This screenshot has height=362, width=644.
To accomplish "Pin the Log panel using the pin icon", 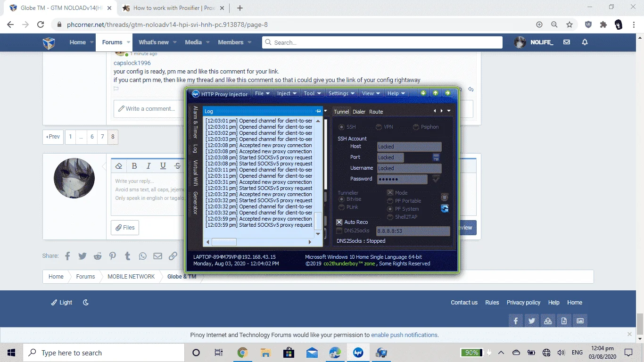I will click(318, 111).
